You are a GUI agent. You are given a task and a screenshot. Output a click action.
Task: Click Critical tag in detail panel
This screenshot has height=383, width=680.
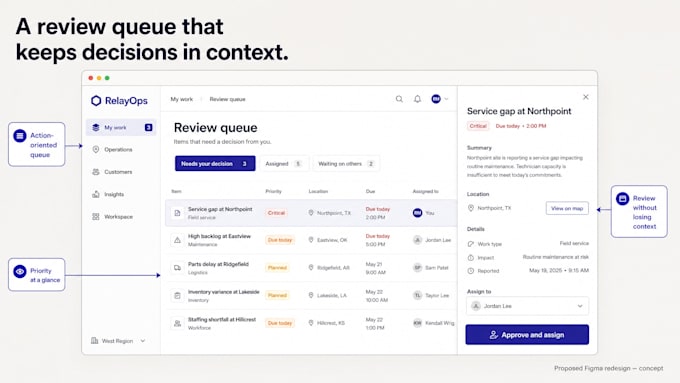478,126
